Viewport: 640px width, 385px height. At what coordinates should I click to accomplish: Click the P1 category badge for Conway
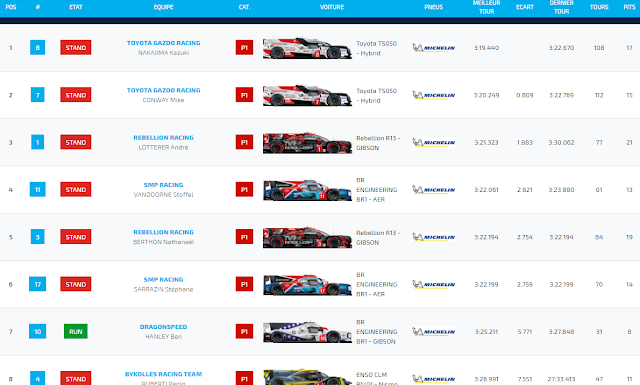[244, 95]
